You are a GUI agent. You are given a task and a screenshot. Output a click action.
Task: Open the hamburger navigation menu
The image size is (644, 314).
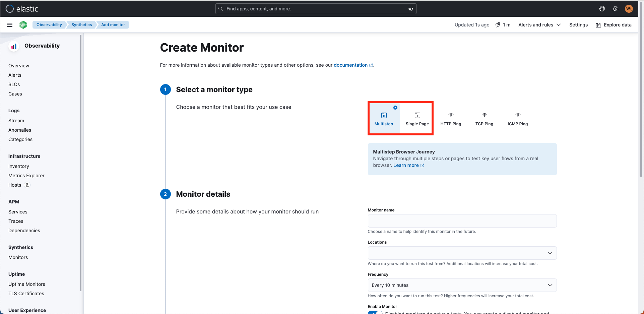click(10, 25)
